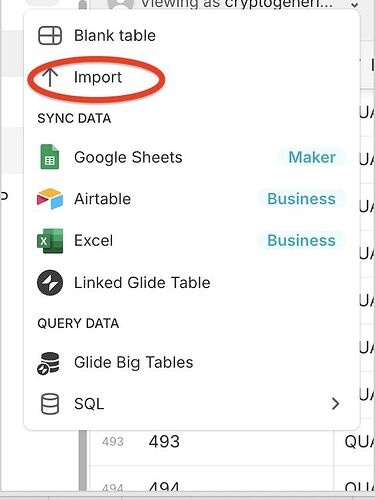Viewport: 375px width, 500px height.
Task: Click the Maker plan badge
Action: tap(312, 157)
